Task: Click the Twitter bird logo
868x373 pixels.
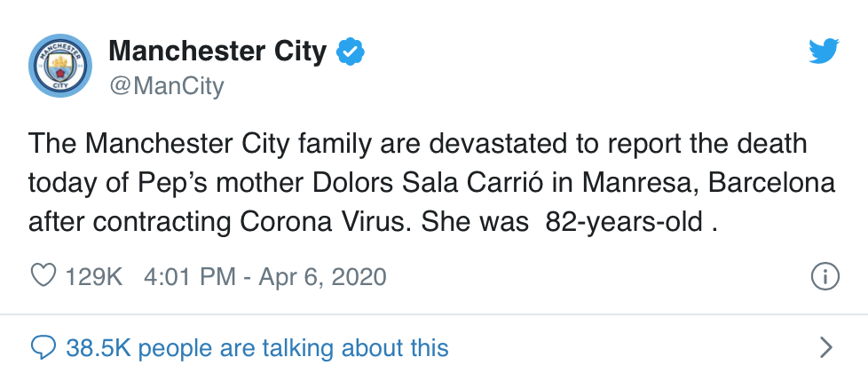Action: (x=824, y=51)
